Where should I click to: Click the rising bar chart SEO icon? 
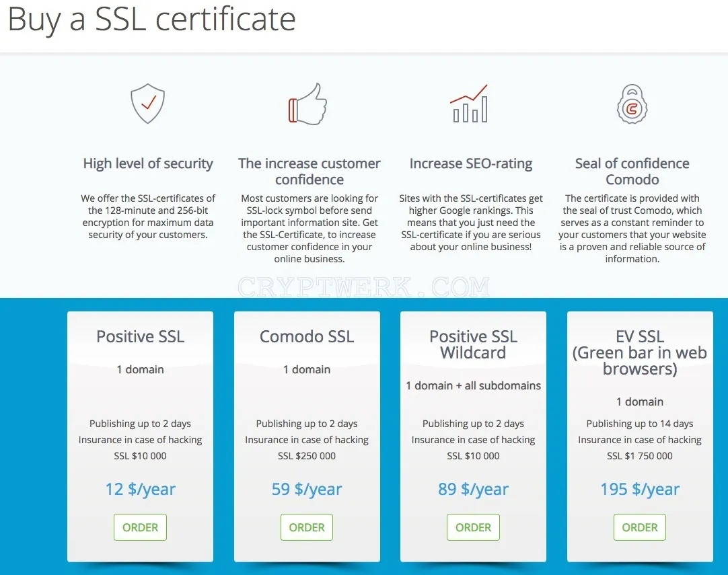pos(470,104)
